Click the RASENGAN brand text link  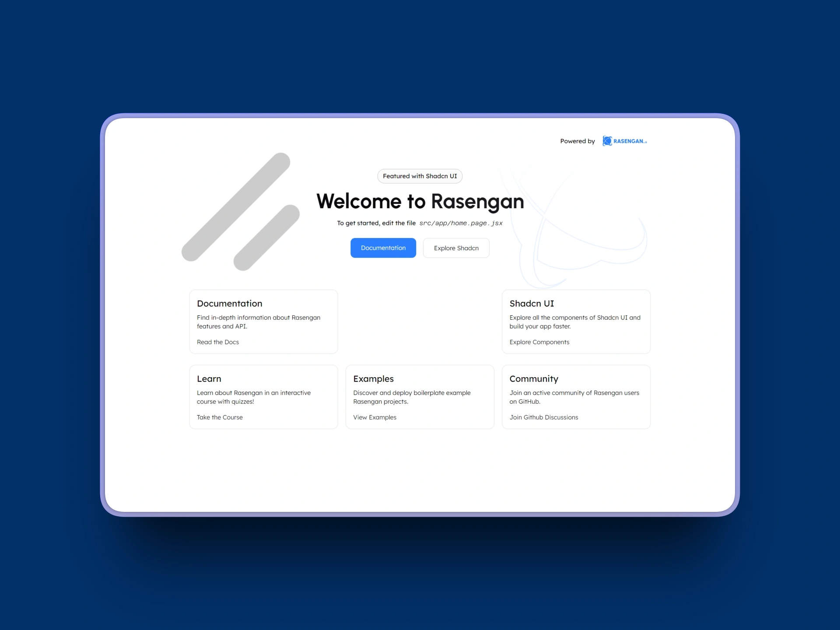[630, 141]
